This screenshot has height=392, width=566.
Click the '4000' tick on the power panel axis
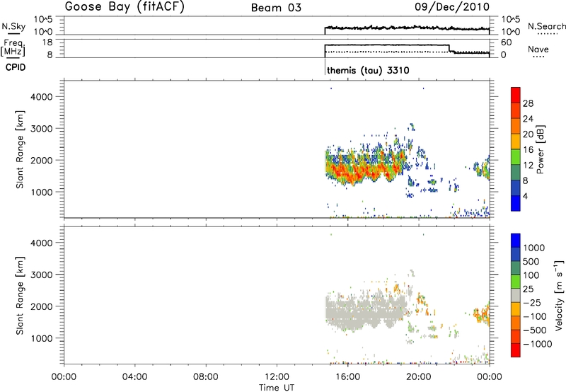(x=42, y=97)
